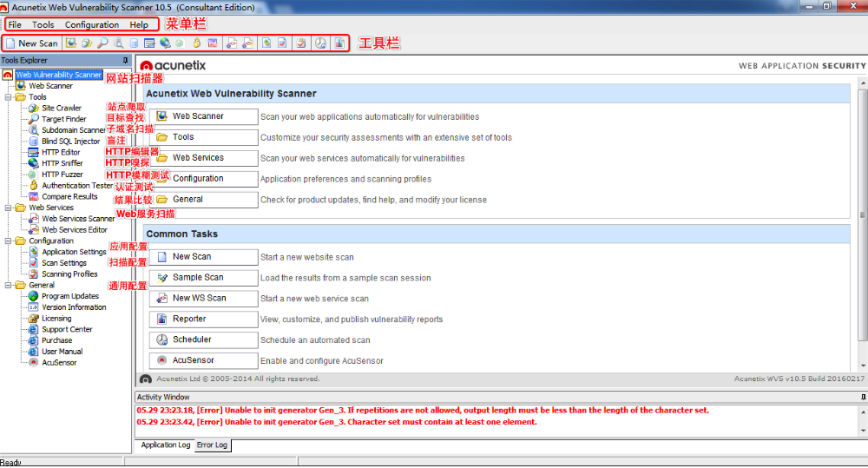Pin the Tools Explorer panel

[x=126, y=61]
